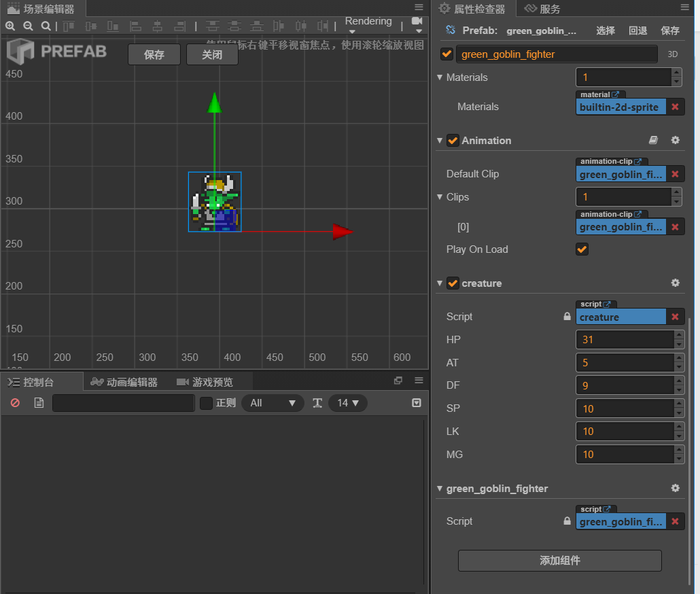This screenshot has height=594, width=700.
Task: Toggle collapse of console messages
Action: pos(417,403)
